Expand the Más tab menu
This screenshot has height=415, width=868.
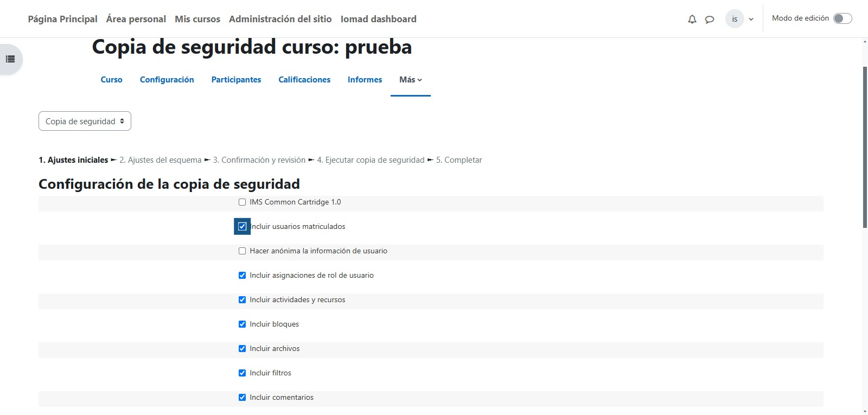point(410,80)
